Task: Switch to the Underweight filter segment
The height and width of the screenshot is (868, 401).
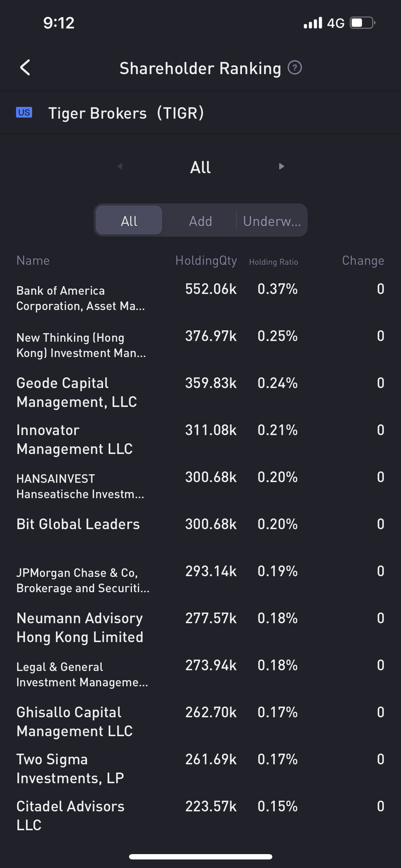Action: [272, 221]
